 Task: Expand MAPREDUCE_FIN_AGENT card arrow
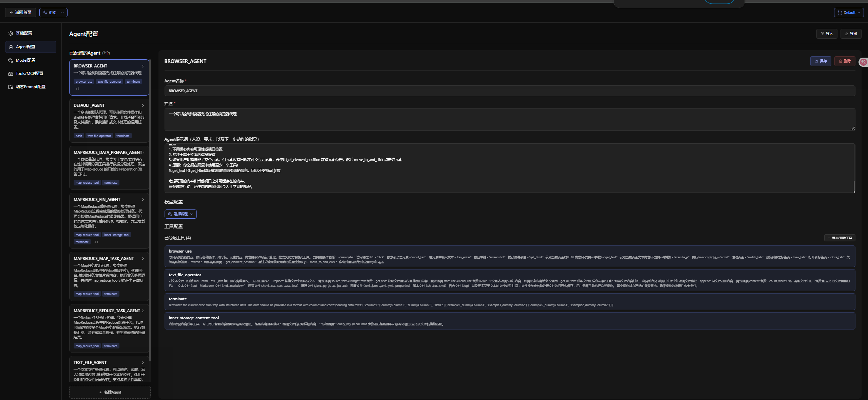(x=143, y=200)
